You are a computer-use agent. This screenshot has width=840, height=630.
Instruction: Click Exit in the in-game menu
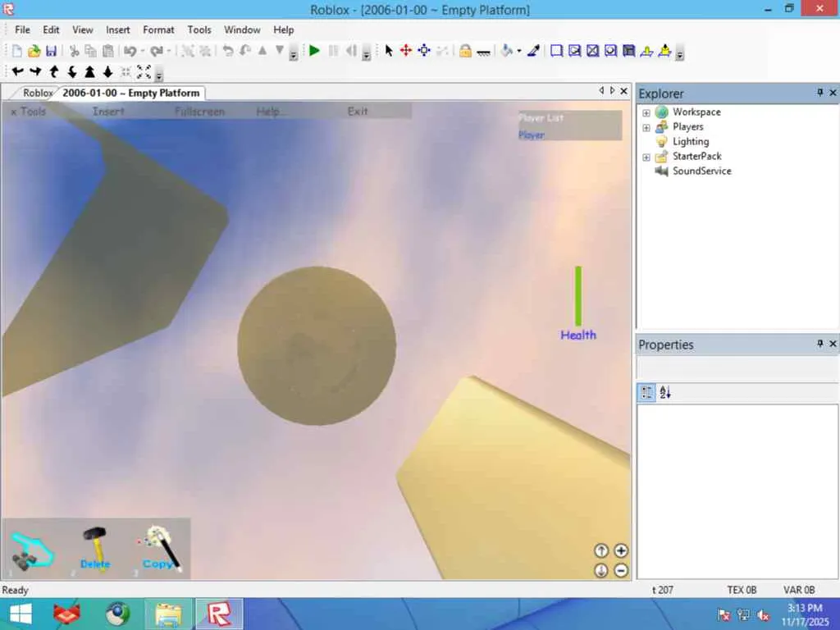pos(358,112)
